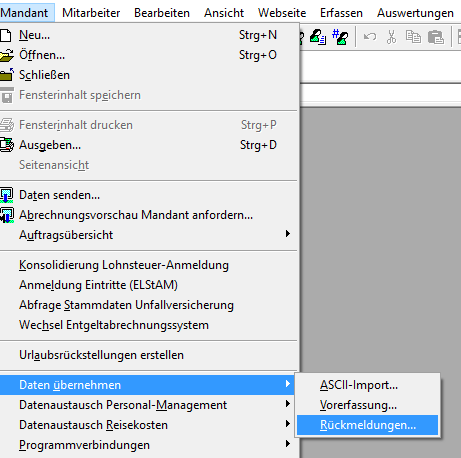The image size is (461, 458).
Task: Select Konsolidierung Lohnsteuer-Anmeldung entry
Action: pyautogui.click(x=148, y=265)
